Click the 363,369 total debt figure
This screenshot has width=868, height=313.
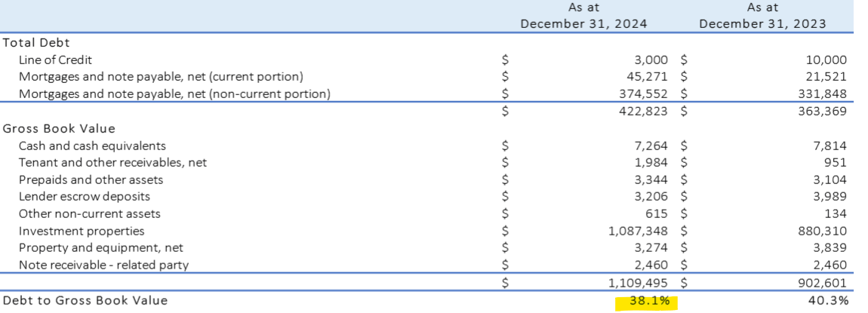coord(823,112)
